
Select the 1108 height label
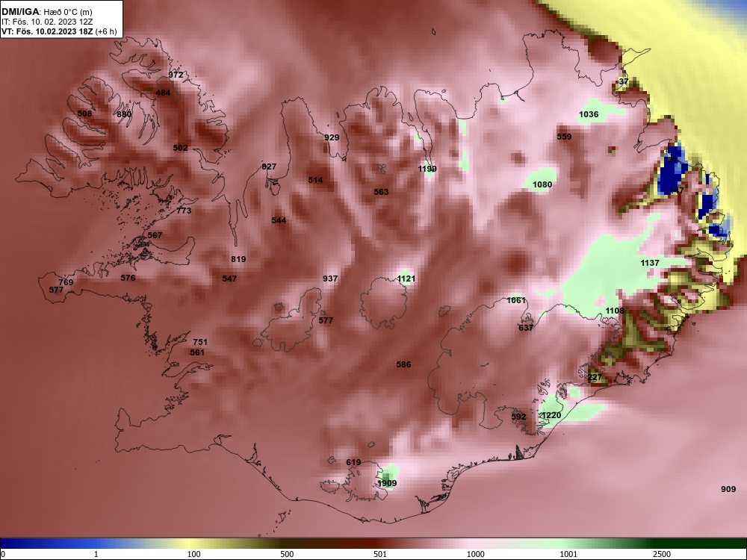click(x=615, y=311)
